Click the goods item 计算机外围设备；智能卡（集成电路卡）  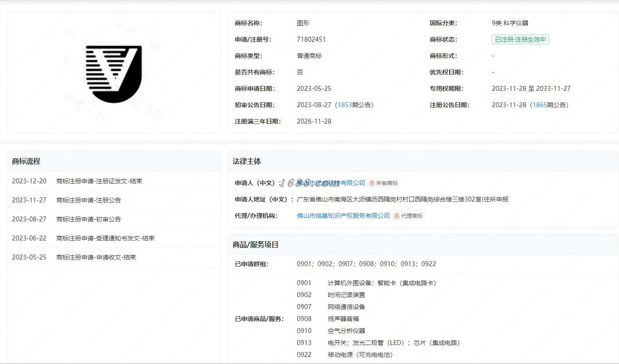(382, 283)
